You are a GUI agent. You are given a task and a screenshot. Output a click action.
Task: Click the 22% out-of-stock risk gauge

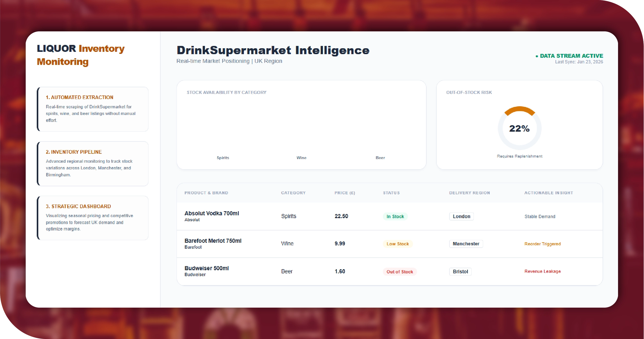click(x=519, y=128)
